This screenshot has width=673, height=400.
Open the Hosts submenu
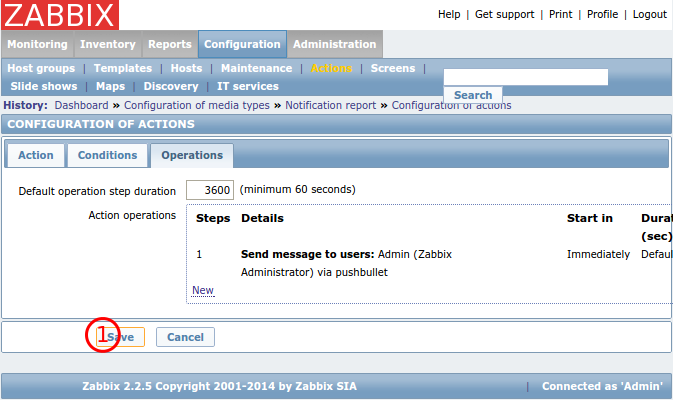186,68
